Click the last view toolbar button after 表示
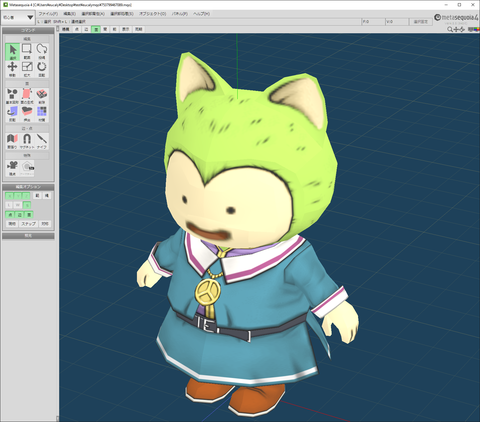 click(x=138, y=29)
